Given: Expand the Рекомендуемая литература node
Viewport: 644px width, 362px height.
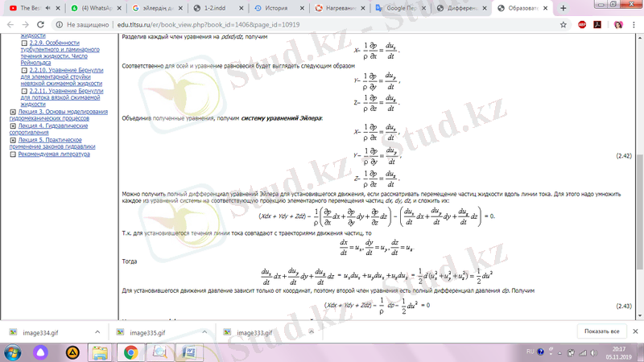Looking at the screenshot, I should pos(13,154).
